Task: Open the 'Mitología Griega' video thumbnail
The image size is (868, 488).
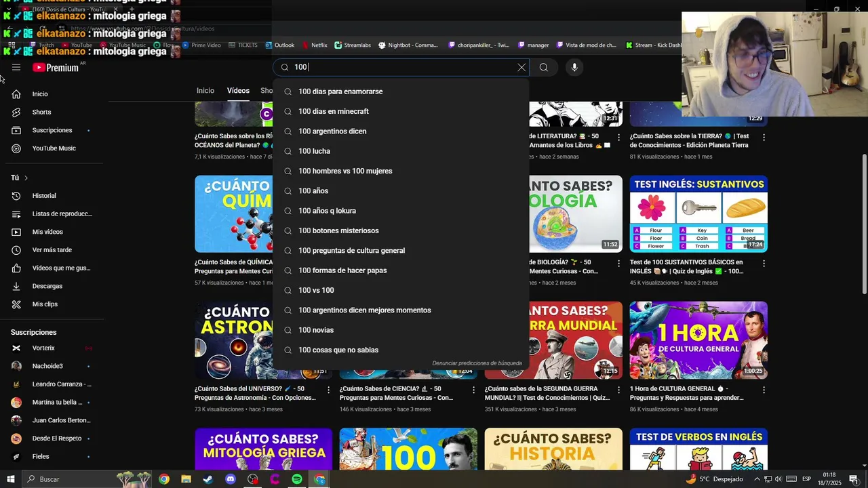Action: pos(263,449)
